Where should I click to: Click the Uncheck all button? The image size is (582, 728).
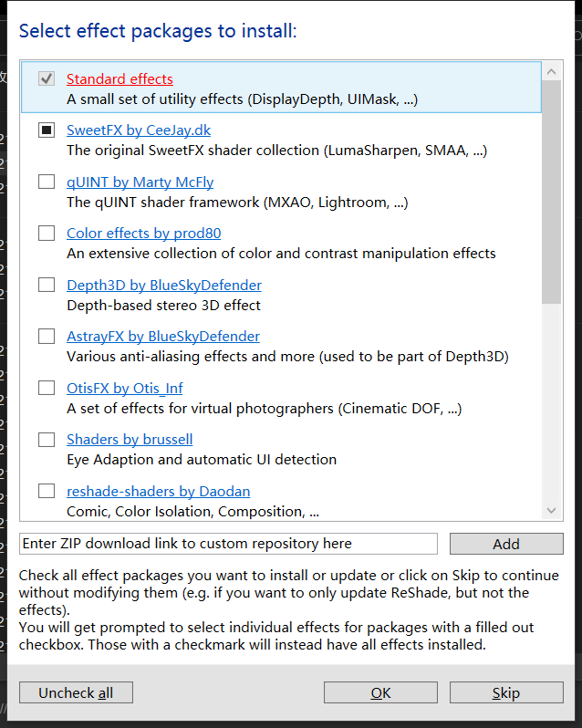coord(76,692)
